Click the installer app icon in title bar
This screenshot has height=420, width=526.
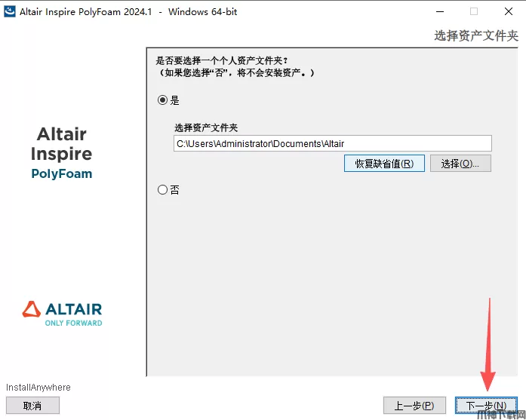point(9,11)
